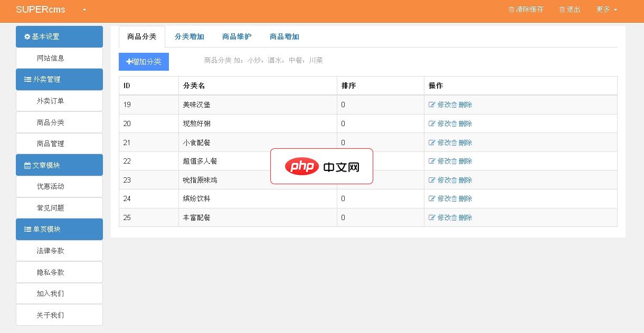Click the calendar icon on 文章模块
The height and width of the screenshot is (333, 644).
coord(27,165)
